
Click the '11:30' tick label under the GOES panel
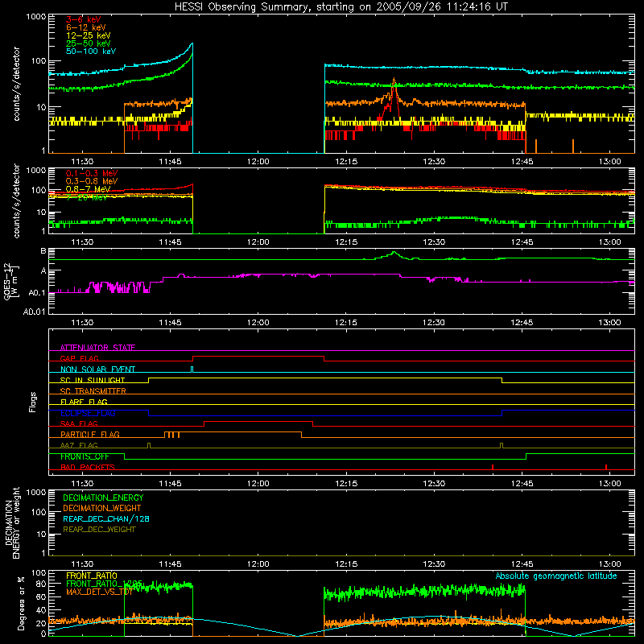[82, 323]
